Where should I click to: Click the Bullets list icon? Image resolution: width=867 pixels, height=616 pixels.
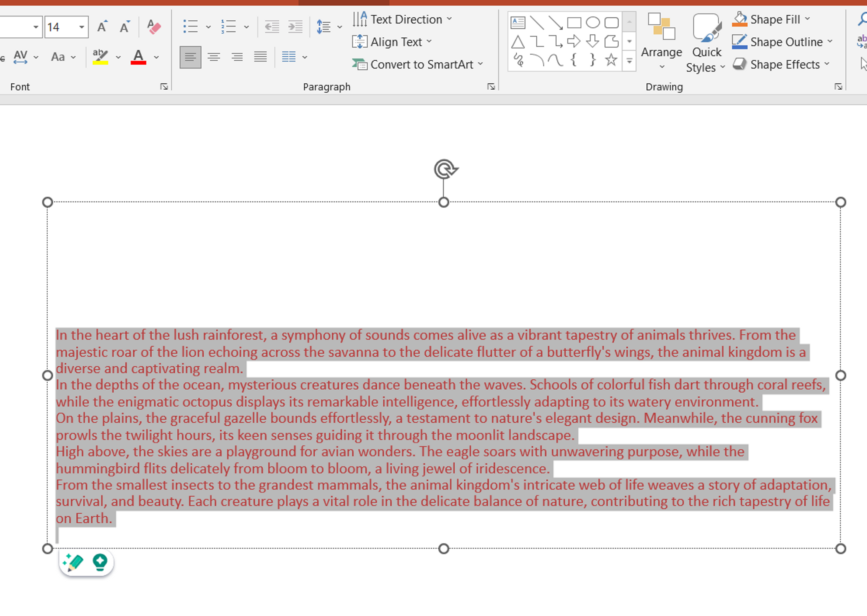(x=190, y=27)
